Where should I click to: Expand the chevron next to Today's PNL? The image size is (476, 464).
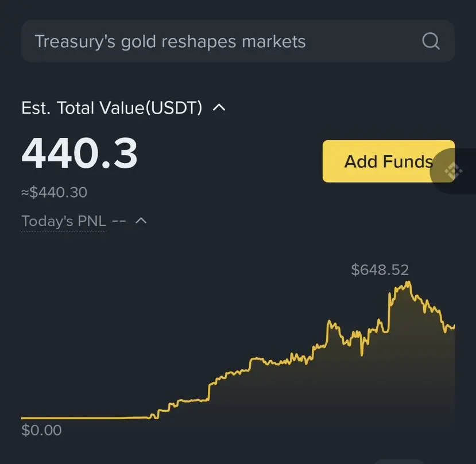(141, 221)
